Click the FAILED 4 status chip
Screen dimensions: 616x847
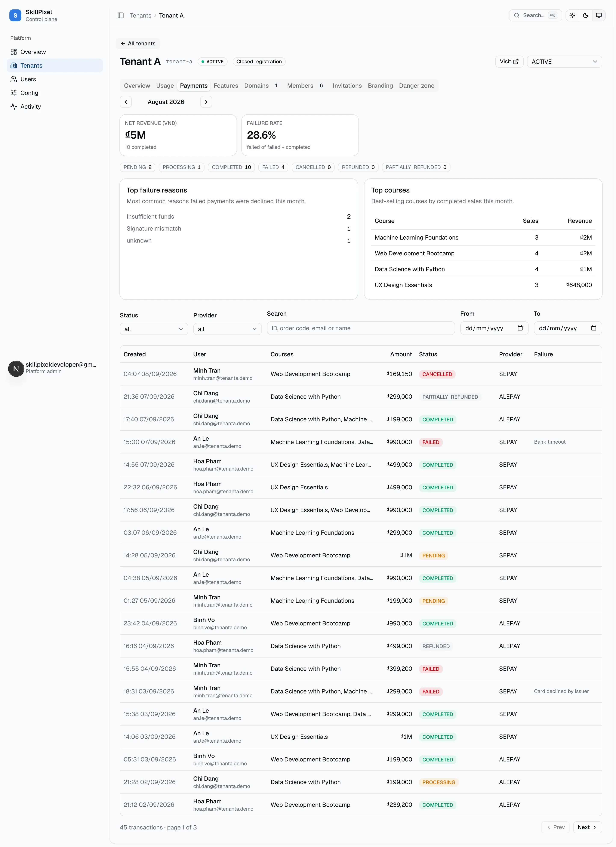273,167
